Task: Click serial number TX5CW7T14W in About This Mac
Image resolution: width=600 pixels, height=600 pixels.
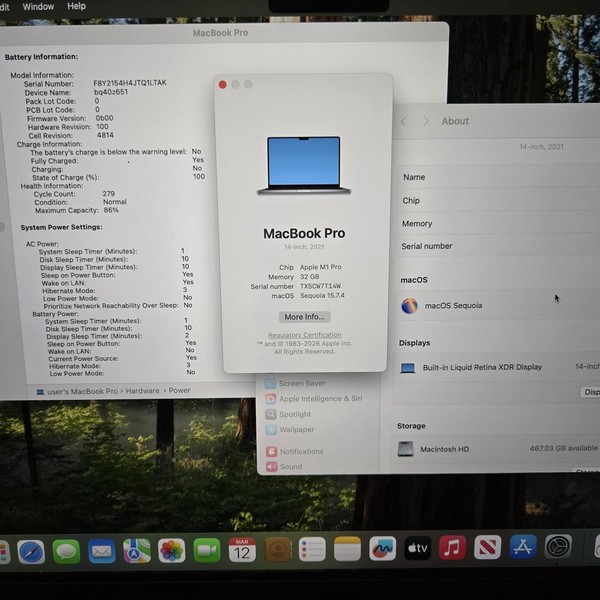Action: click(320, 286)
